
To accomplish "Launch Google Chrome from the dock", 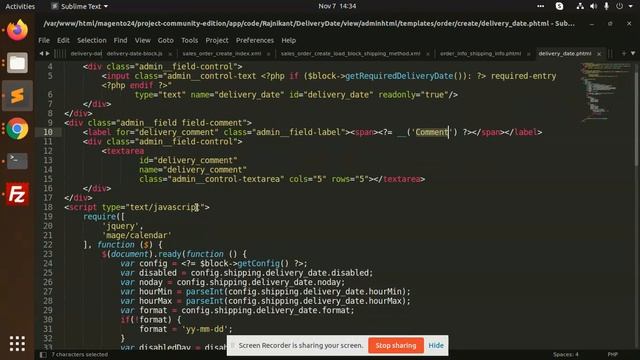I will click(17, 129).
